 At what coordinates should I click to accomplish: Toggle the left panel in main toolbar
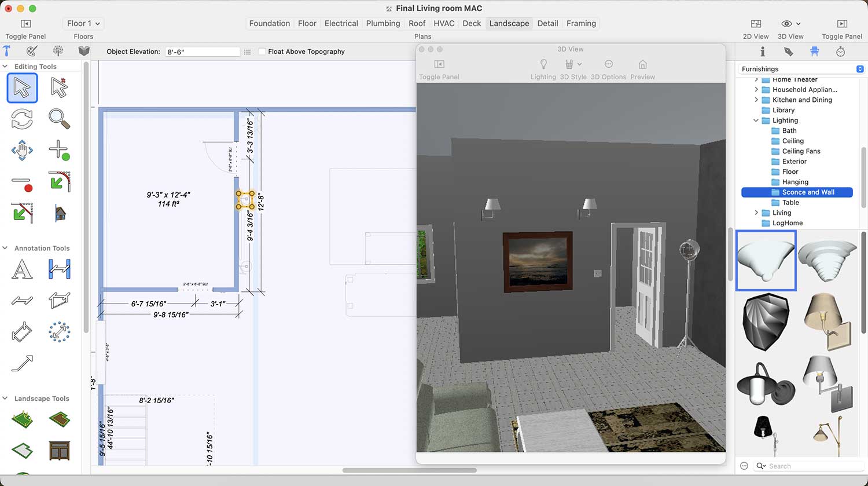(25, 24)
